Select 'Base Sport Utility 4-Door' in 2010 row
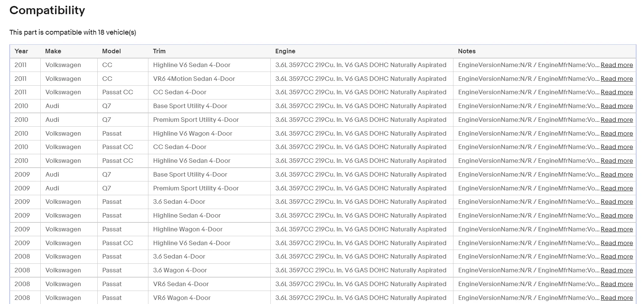The width and height of the screenshot is (644, 304). pos(190,106)
